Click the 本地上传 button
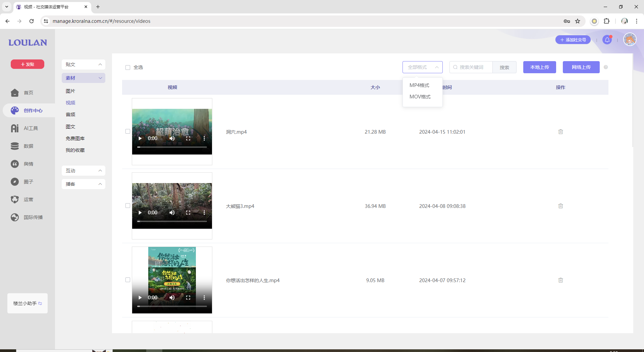The image size is (644, 352). click(539, 67)
